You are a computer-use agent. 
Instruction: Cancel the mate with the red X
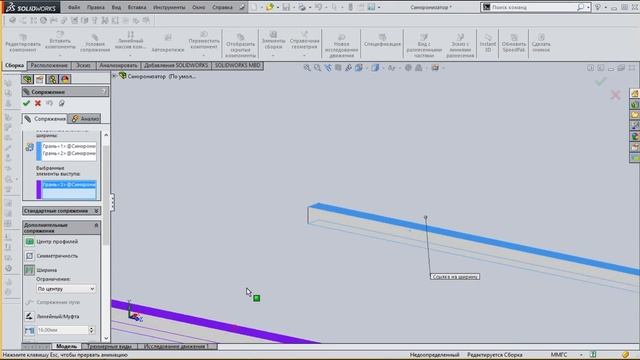point(38,103)
